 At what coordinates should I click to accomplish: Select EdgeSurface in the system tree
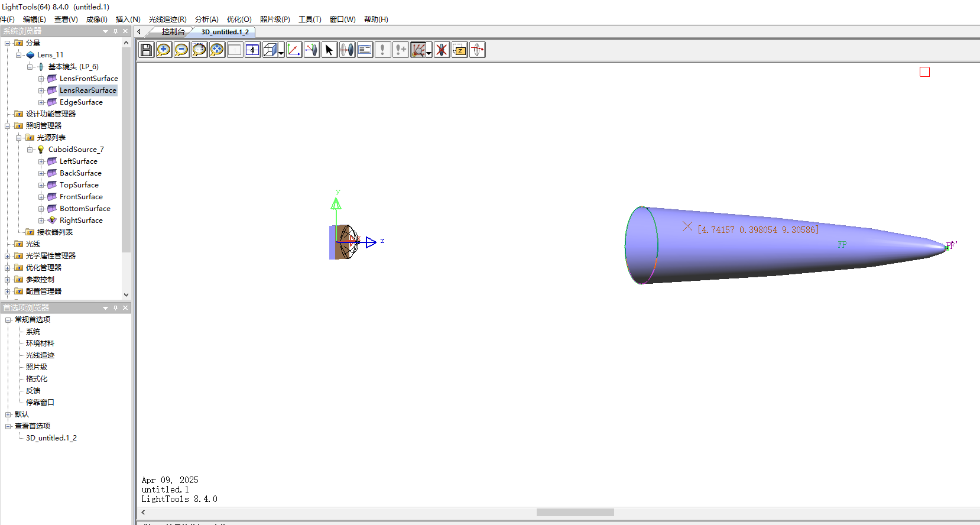click(81, 102)
